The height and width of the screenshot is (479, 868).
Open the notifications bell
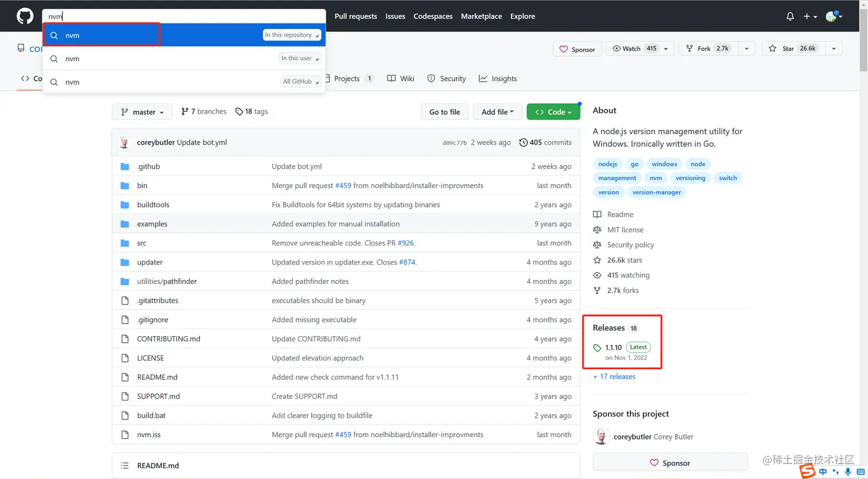[790, 17]
